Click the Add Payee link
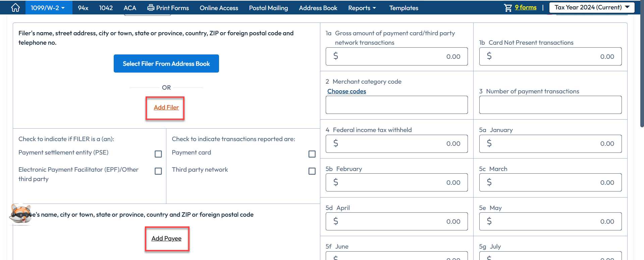 click(x=166, y=239)
